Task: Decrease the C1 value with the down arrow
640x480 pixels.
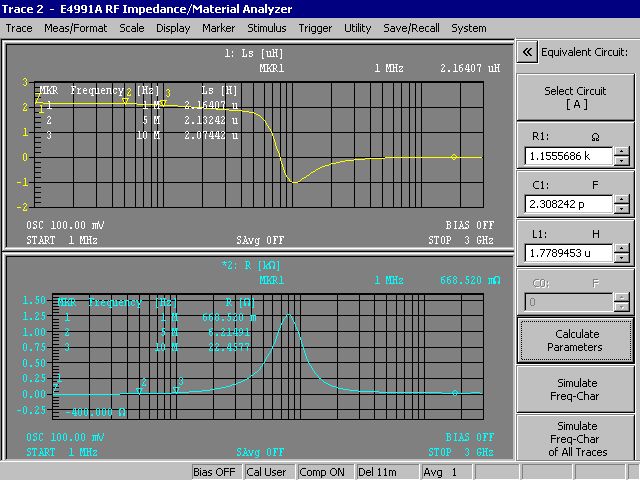Action: (622, 209)
